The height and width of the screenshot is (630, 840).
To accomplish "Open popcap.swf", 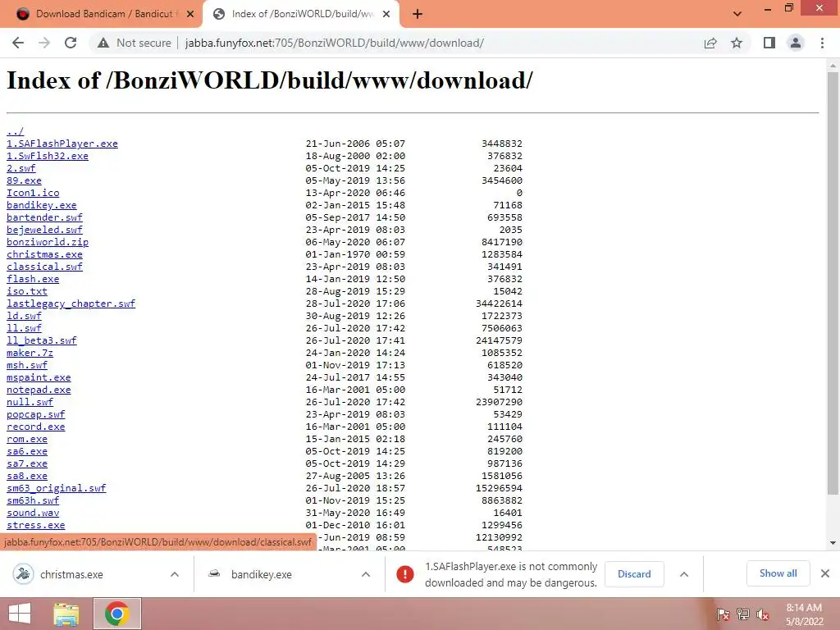I will 36,414.
